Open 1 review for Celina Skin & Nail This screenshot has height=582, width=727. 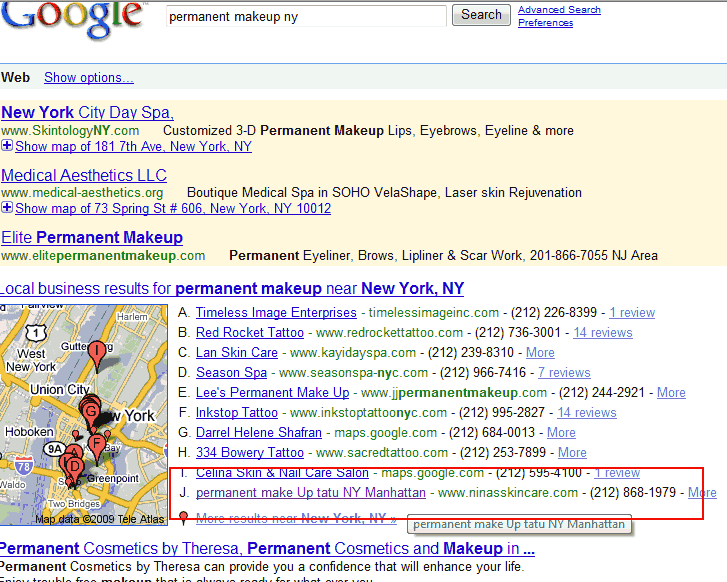click(x=617, y=473)
